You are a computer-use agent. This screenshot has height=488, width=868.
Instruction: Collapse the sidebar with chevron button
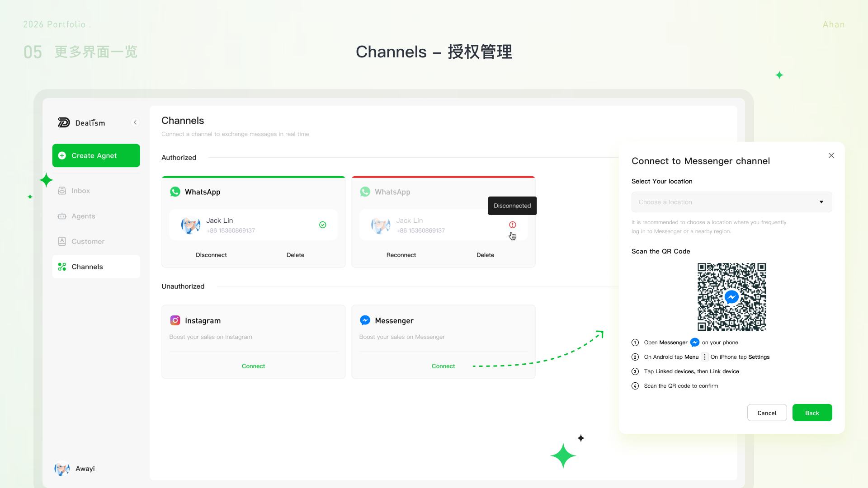135,122
